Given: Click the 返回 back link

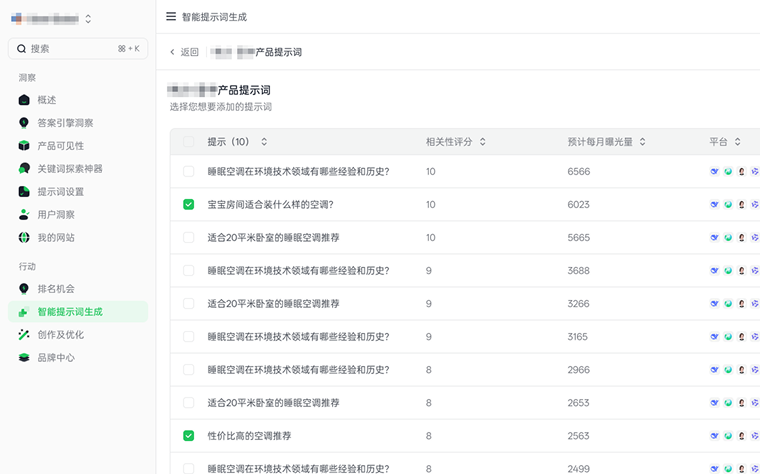Looking at the screenshot, I should [x=184, y=52].
